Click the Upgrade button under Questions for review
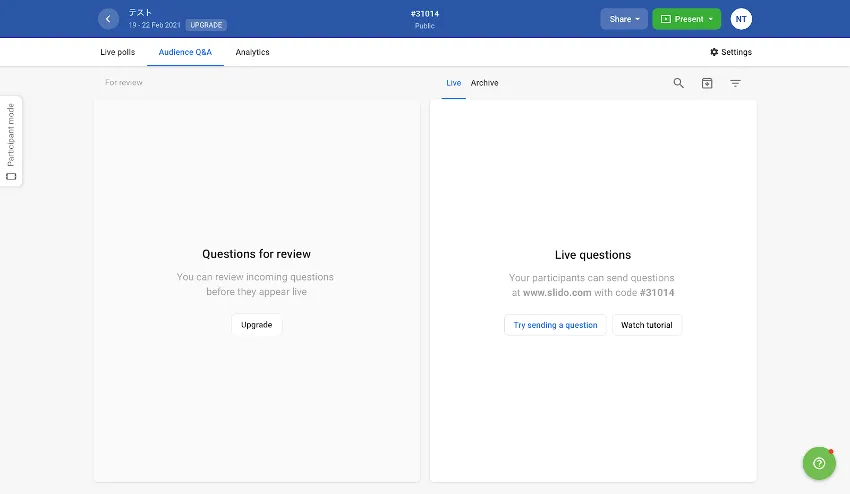 tap(256, 325)
